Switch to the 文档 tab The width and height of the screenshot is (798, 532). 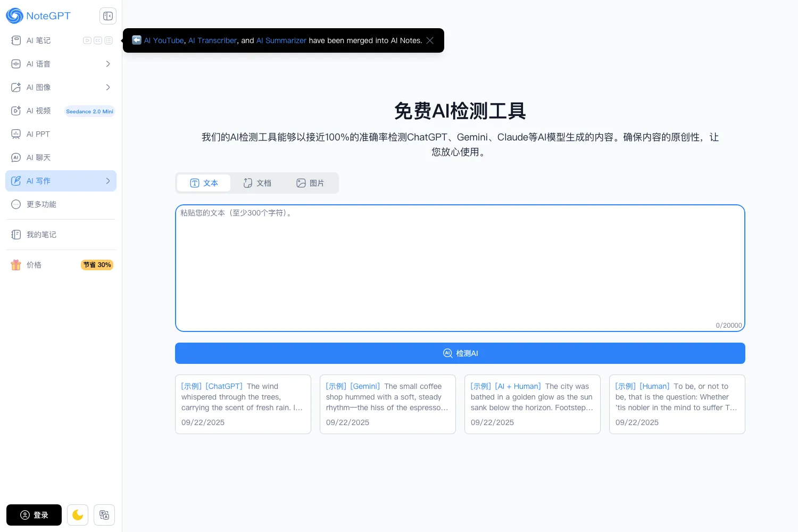pos(257,183)
